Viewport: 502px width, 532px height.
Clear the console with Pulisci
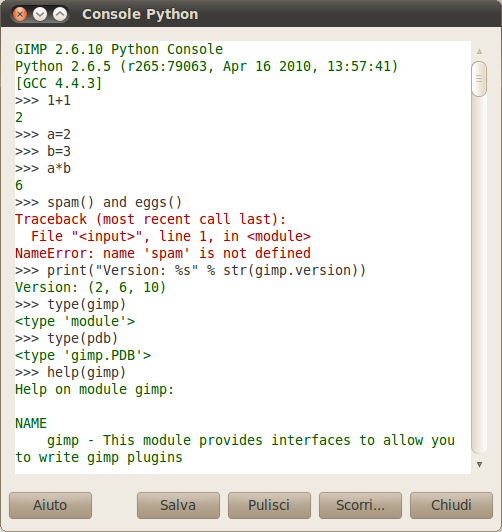[x=269, y=505]
